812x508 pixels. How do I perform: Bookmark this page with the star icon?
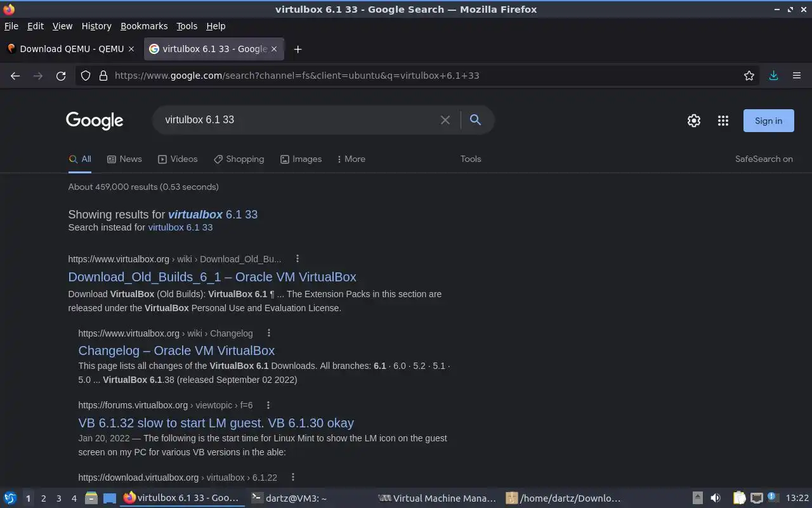[x=749, y=76]
